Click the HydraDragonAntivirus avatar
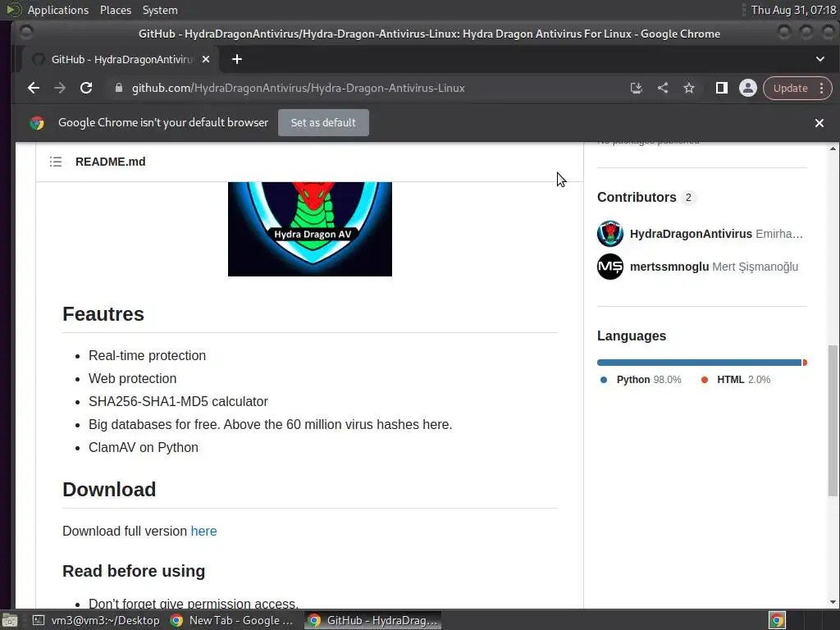Image resolution: width=840 pixels, height=630 pixels. click(x=610, y=234)
